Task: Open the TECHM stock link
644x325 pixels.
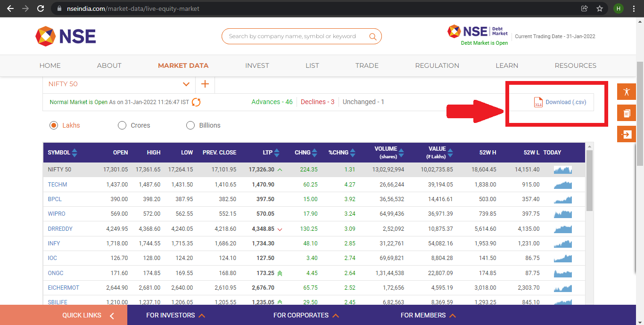Action: click(x=58, y=185)
